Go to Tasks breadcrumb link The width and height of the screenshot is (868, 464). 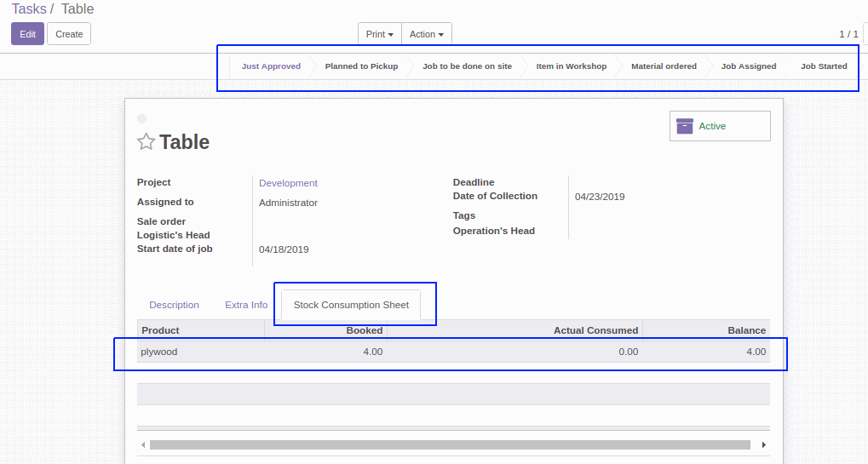29,9
